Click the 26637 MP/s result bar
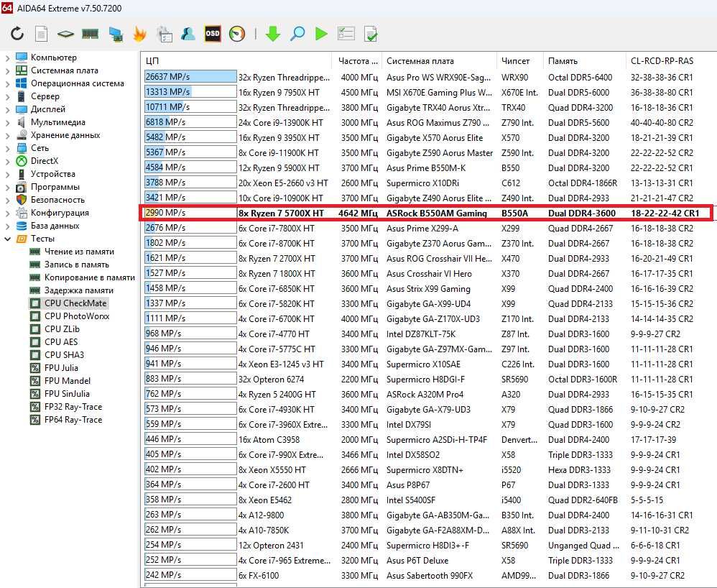717x588 pixels. tap(190, 77)
